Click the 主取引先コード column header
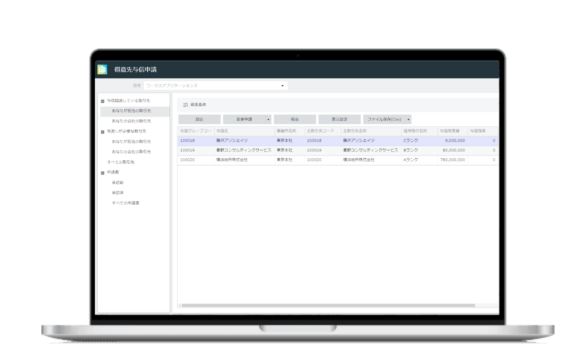Viewport: 588px width, 364px height. tap(323, 131)
